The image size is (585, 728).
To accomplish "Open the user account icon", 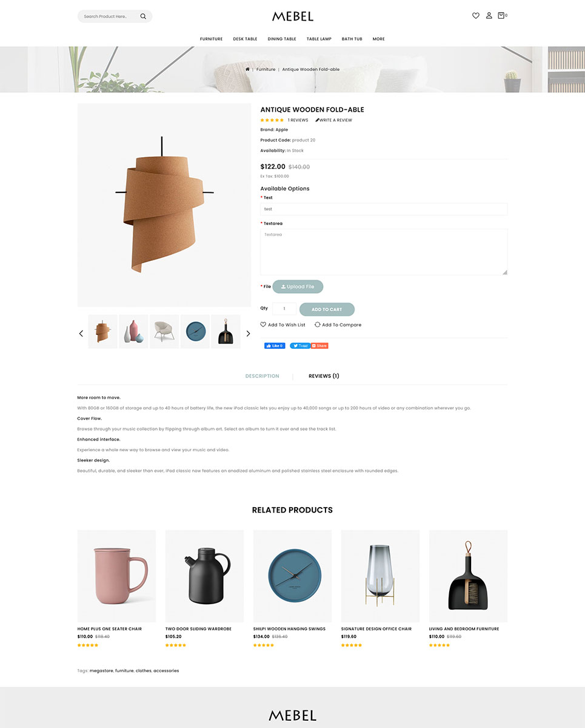I will tap(489, 16).
